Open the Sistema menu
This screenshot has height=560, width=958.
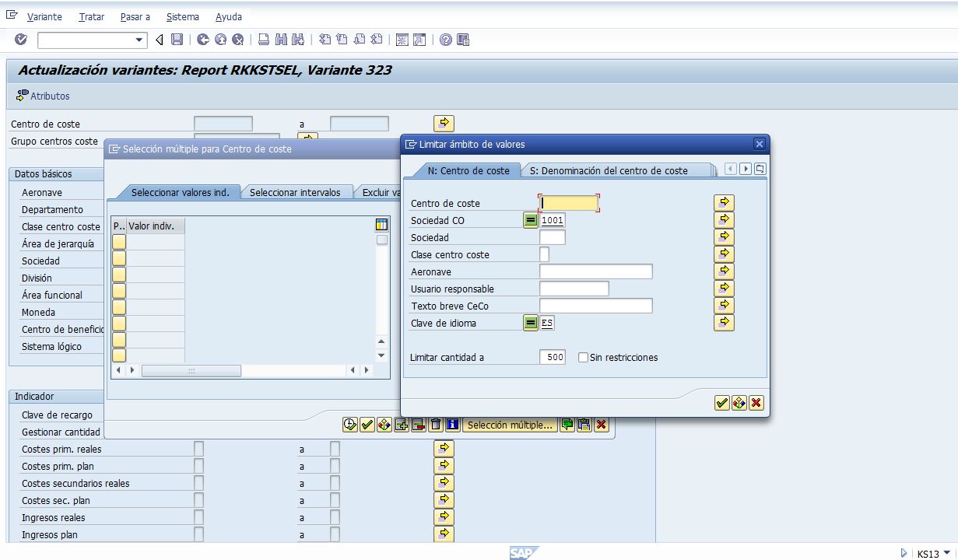click(x=183, y=16)
